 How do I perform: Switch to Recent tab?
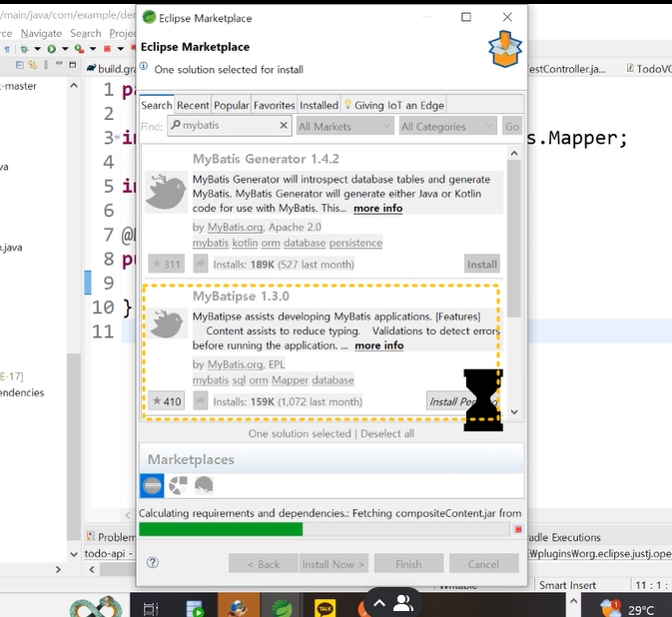193,106
